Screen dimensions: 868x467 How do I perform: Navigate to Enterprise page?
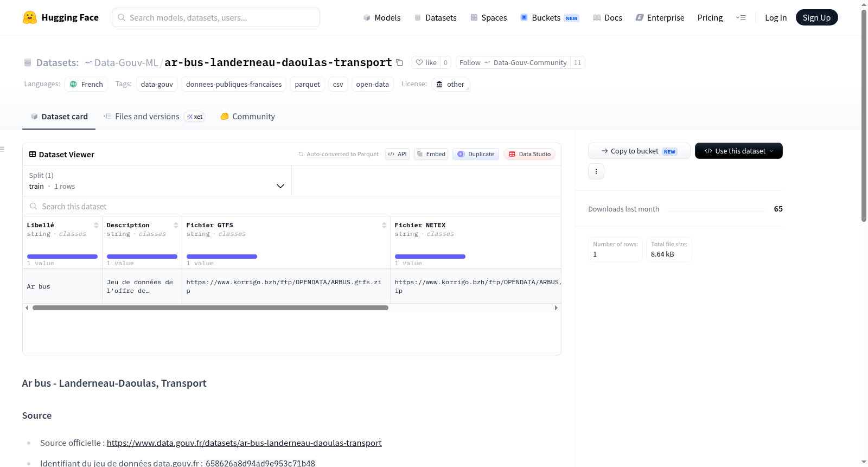[660, 17]
